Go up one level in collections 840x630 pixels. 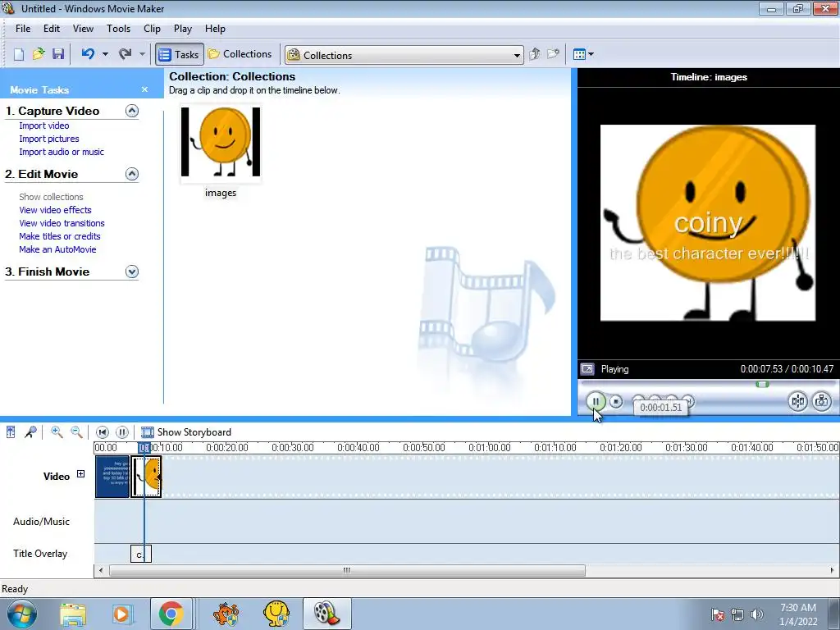534,54
